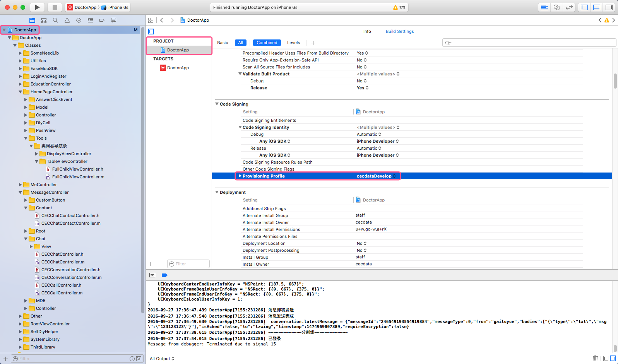618x364 pixels.
Task: Switch to the Info tab
Action: [x=367, y=31]
